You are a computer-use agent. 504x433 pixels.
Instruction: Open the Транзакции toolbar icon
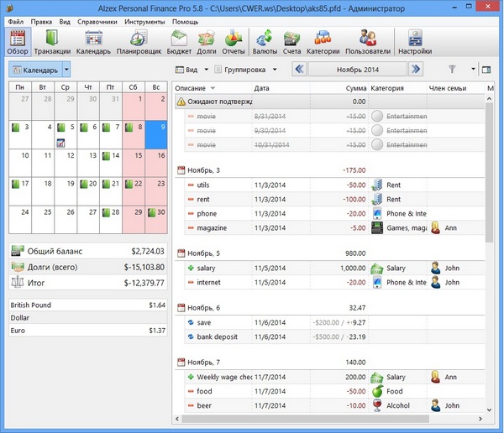(x=52, y=41)
